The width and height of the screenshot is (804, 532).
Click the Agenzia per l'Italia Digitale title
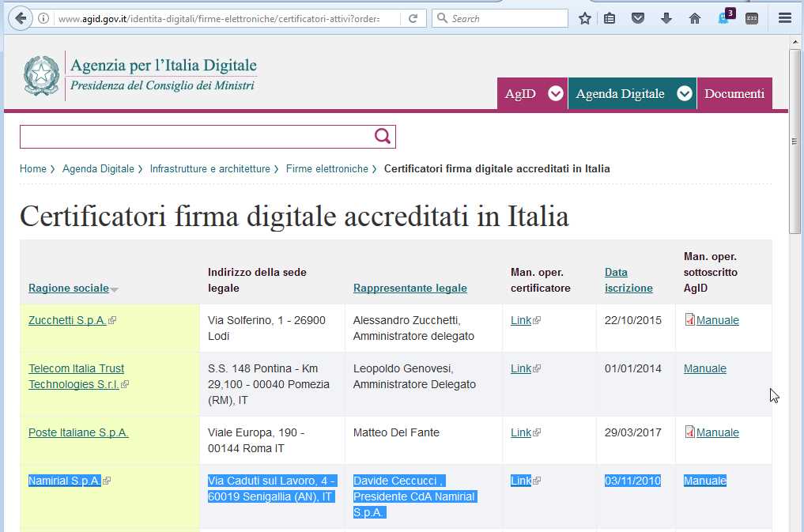pos(163,65)
